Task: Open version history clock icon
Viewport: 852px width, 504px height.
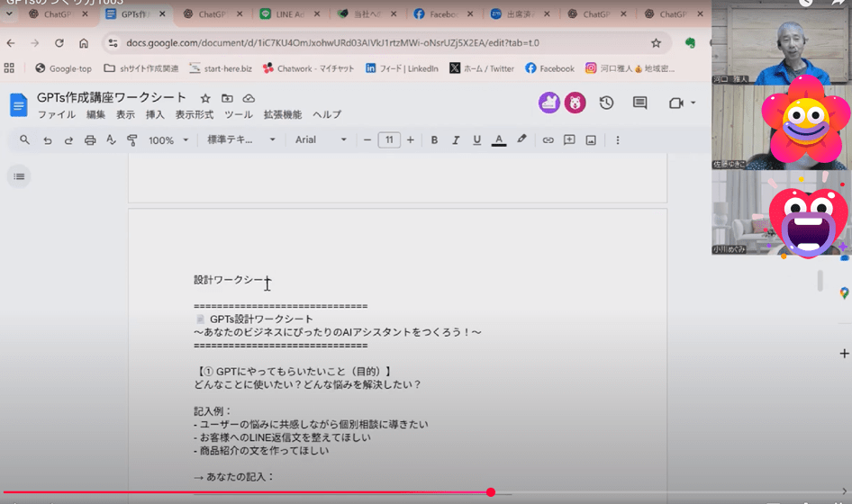Action: click(606, 103)
